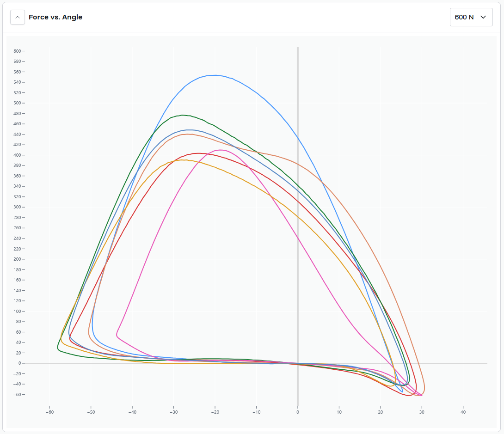504x434 pixels.
Task: Click the chevron arrow beside 600 N
Action: coord(483,17)
